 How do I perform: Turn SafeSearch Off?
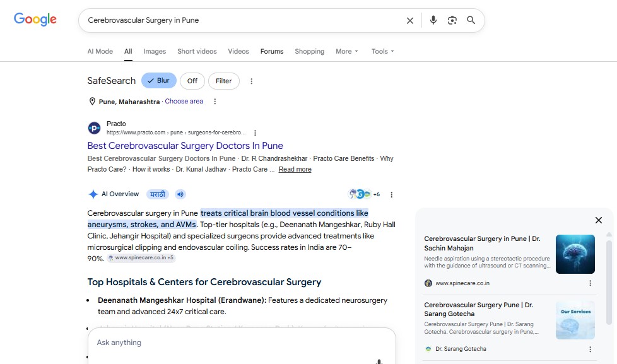click(192, 81)
